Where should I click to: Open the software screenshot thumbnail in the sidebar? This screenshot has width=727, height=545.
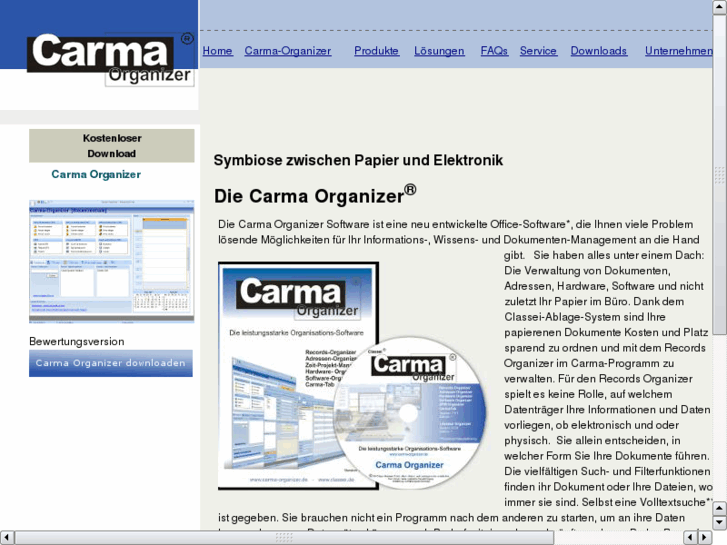tap(111, 261)
